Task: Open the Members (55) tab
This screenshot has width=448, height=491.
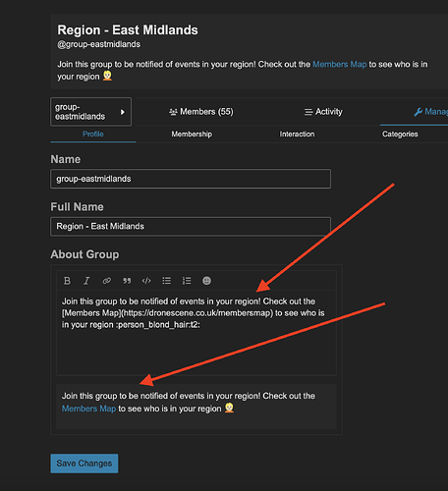Action: click(201, 112)
